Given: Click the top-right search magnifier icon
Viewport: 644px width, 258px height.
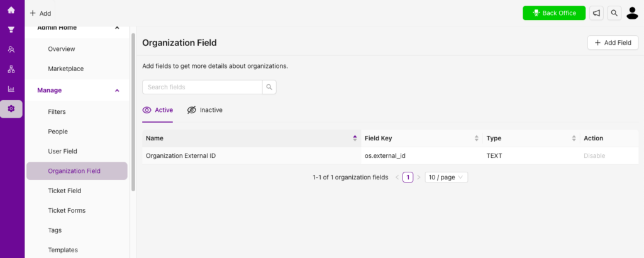Looking at the screenshot, I should (614, 13).
